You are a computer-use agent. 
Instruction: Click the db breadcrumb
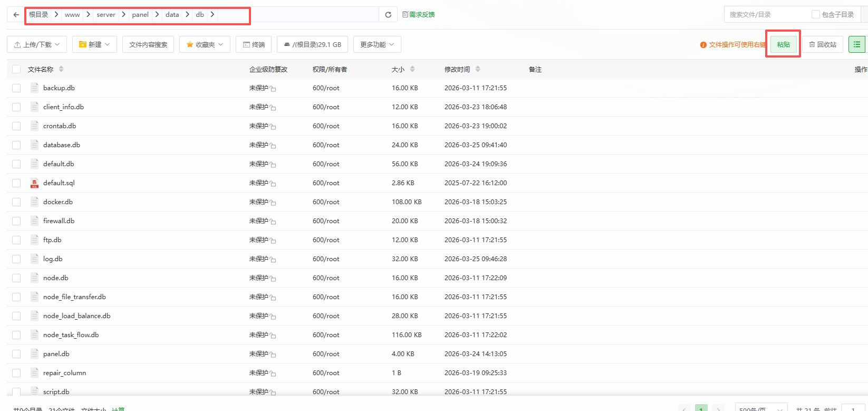(200, 15)
